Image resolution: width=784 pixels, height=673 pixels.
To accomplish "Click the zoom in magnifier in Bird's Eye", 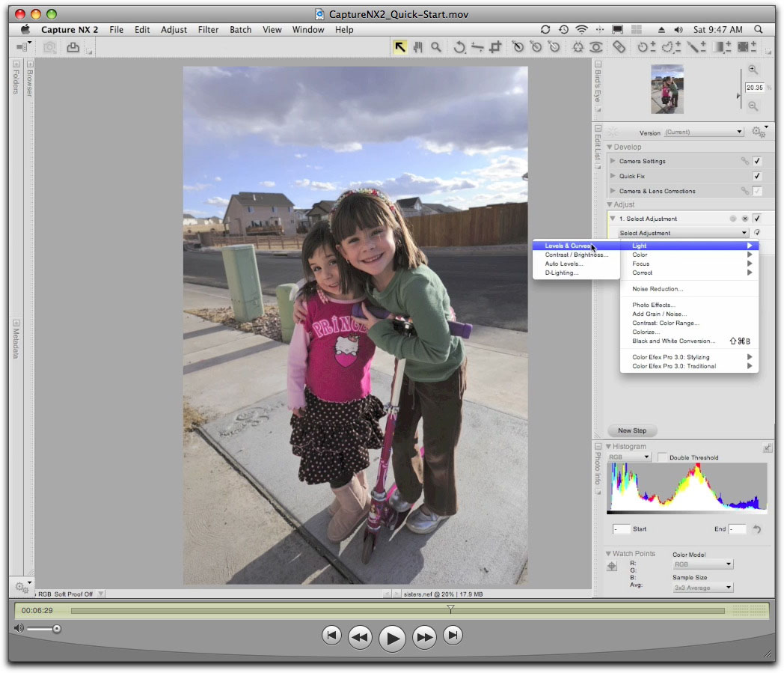I will (x=753, y=70).
